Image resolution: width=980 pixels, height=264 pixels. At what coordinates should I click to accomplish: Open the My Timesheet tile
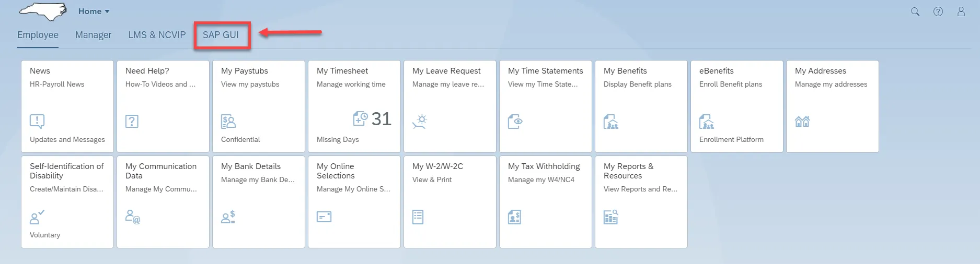pos(354,106)
